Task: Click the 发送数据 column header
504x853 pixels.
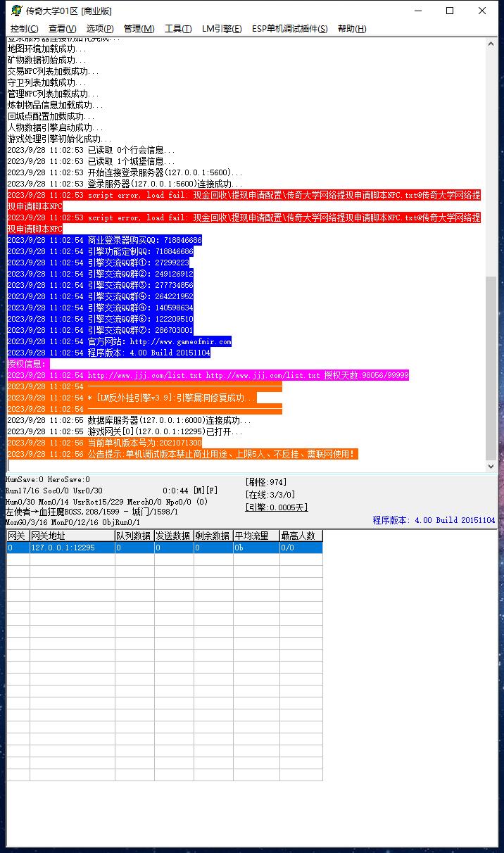Action: (174, 536)
